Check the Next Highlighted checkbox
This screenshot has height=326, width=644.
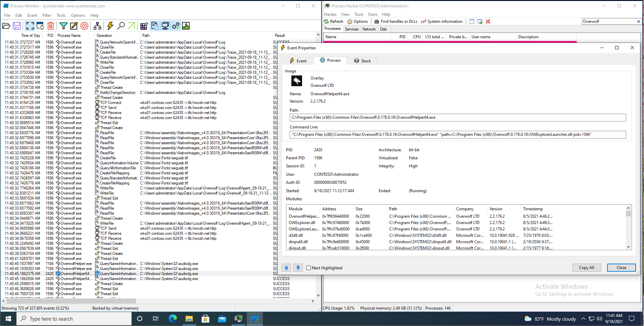(x=309, y=268)
